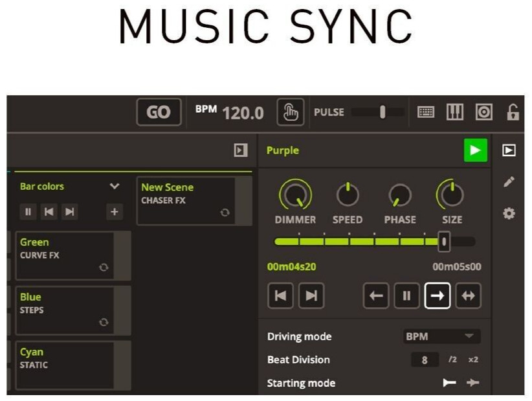This screenshot has width=532, height=401.
Task: Toggle the lock icon in top bar
Action: 513,112
